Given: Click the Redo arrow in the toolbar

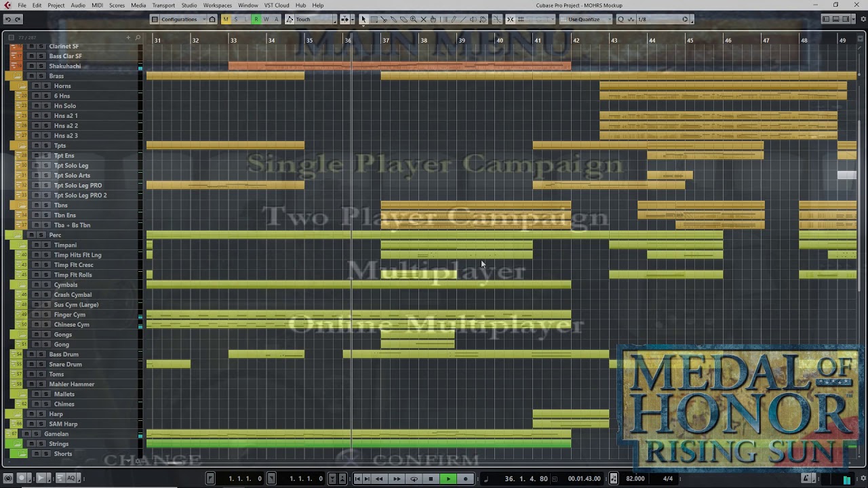Looking at the screenshot, I should tap(18, 19).
